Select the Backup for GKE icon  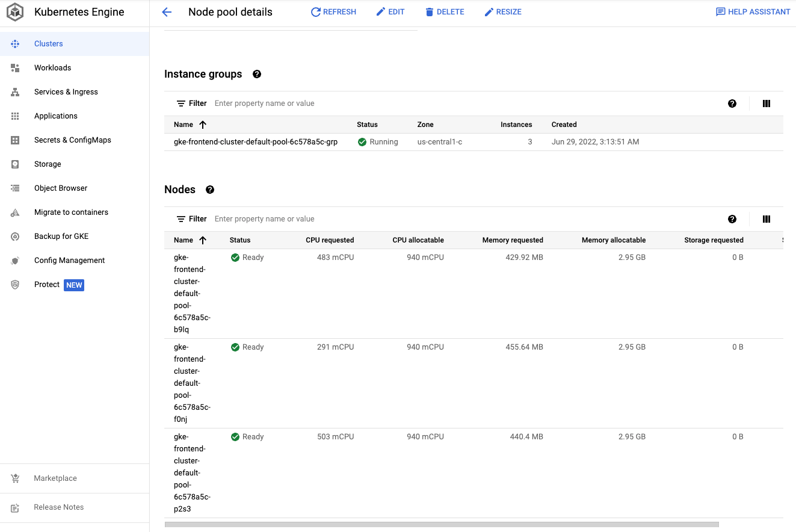point(15,236)
